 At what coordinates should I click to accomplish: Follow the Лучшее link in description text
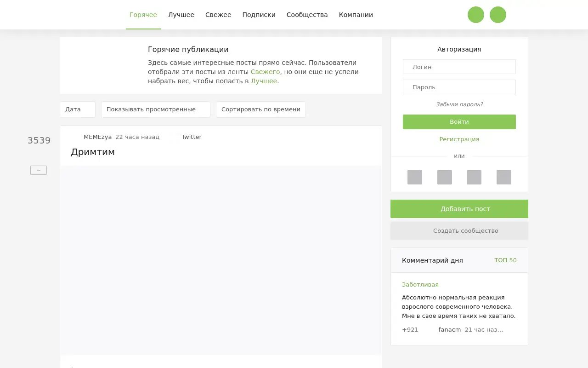pyautogui.click(x=264, y=81)
